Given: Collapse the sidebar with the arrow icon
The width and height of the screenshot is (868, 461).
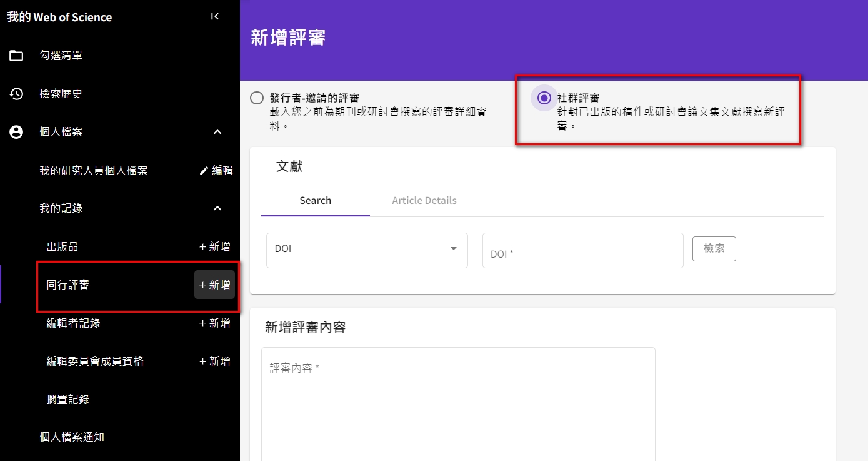Looking at the screenshot, I should pyautogui.click(x=215, y=16).
